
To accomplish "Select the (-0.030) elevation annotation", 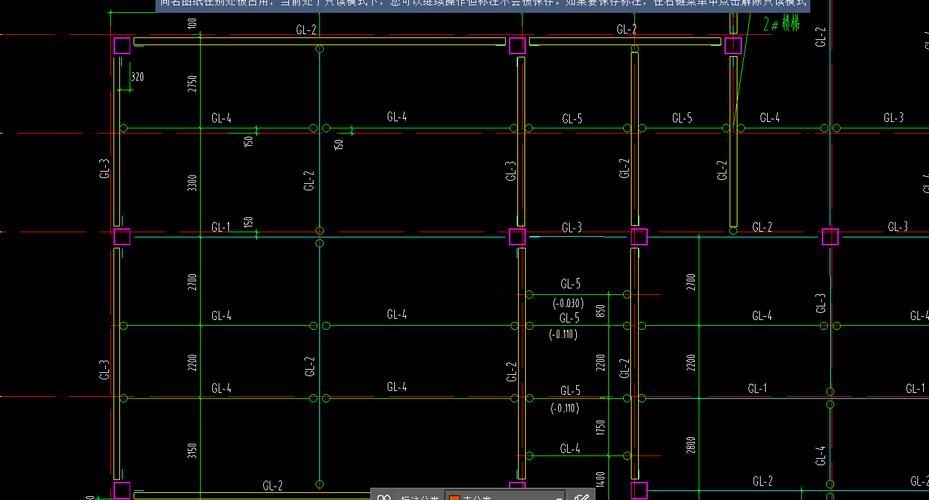I will pos(568,303).
